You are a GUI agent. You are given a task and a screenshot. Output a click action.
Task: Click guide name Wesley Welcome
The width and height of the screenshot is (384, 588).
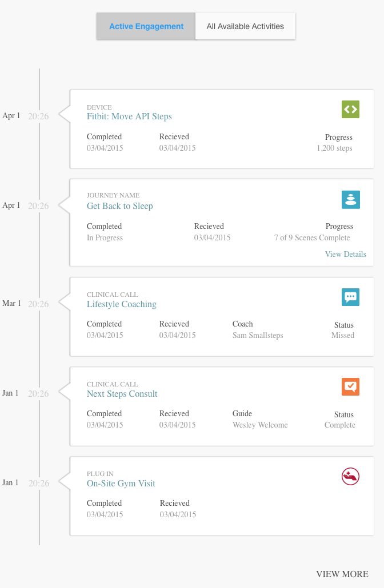pos(260,425)
